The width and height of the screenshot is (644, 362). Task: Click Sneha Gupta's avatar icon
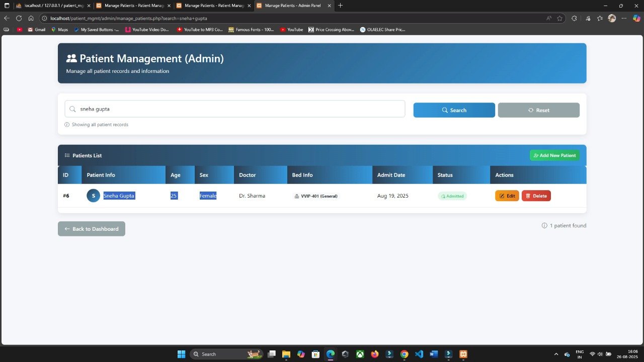click(93, 196)
